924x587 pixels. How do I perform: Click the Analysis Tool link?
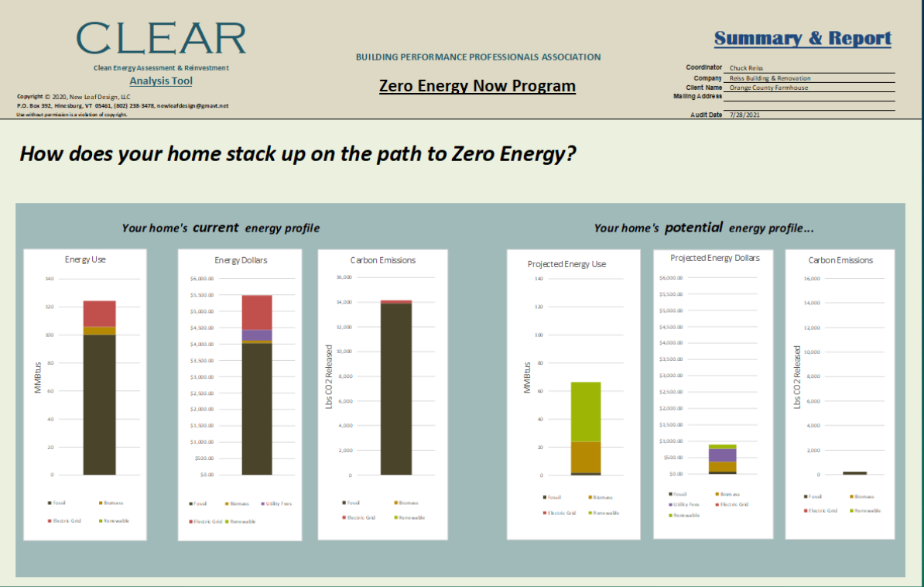point(160,81)
